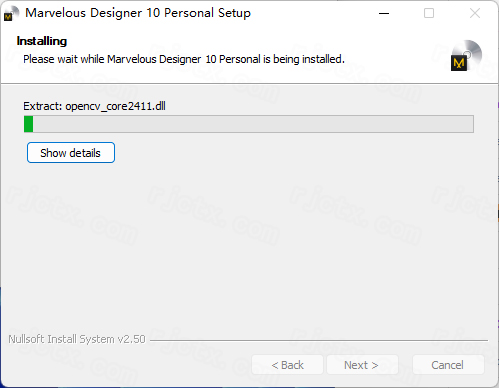
Task: Click the Marvelous Designer disc logo in header
Action: [x=466, y=56]
